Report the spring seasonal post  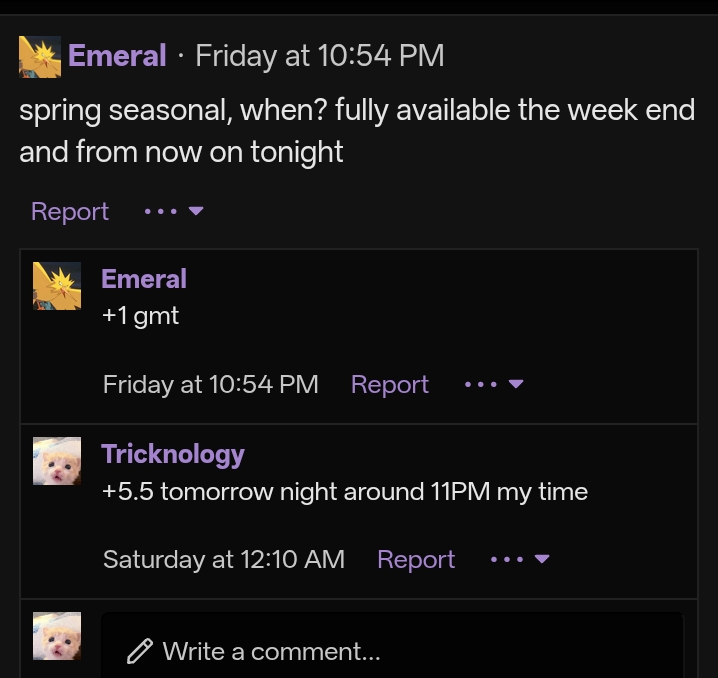(70, 212)
